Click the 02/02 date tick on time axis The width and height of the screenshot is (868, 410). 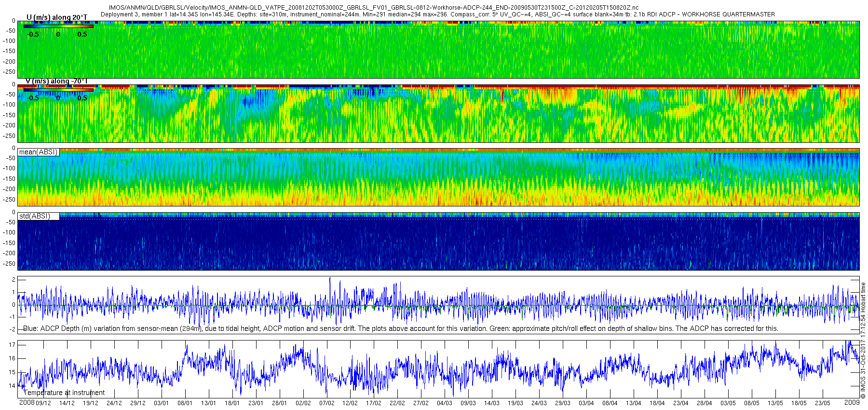click(303, 403)
